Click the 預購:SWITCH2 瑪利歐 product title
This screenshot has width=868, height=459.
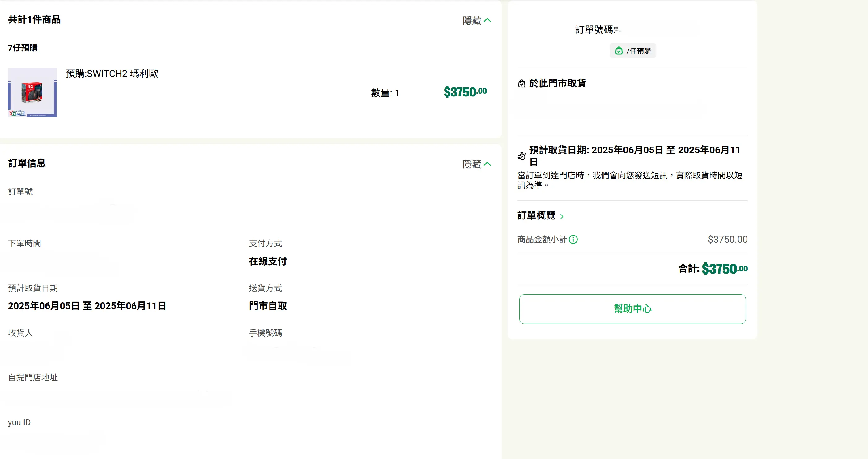tap(112, 74)
